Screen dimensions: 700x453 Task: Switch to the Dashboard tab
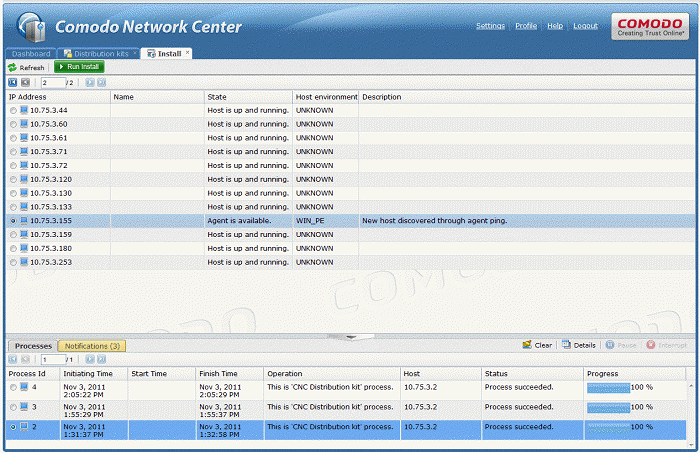[31, 54]
